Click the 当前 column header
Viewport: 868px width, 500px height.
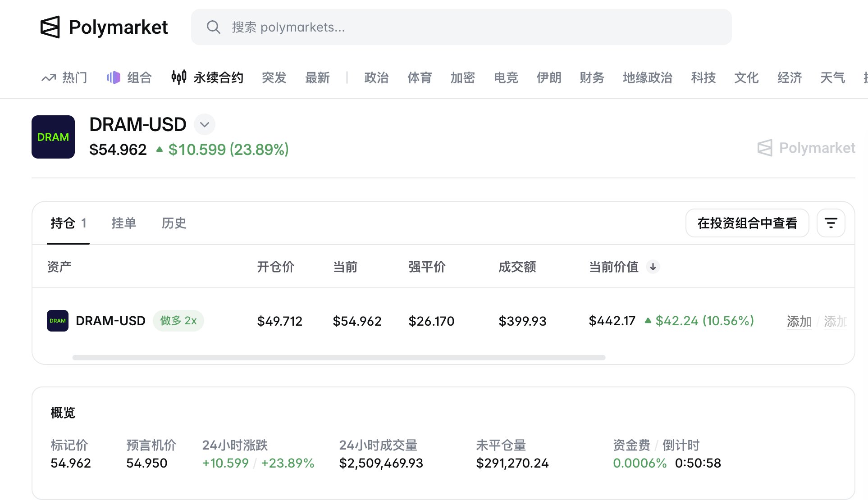[345, 267]
